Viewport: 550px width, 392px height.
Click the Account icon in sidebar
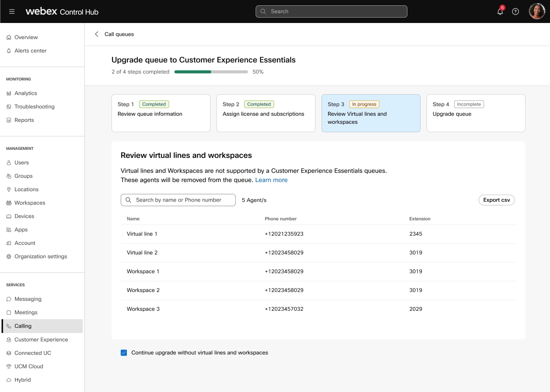coord(9,243)
